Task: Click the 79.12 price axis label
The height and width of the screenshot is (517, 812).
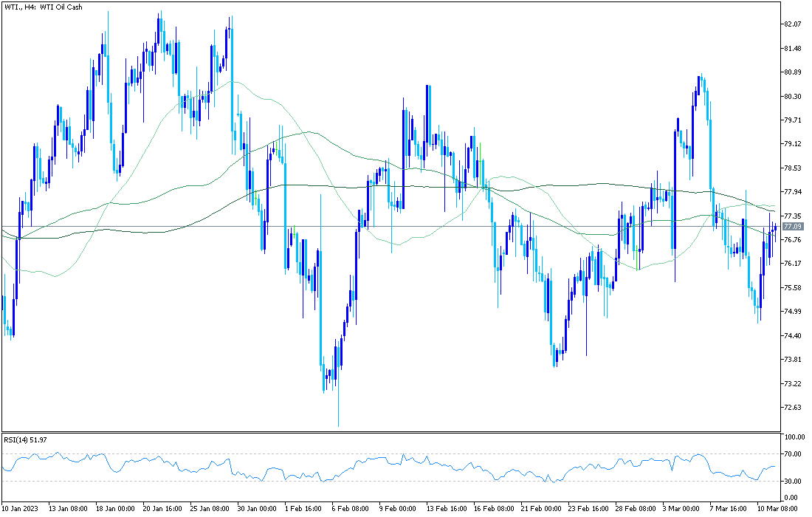Action: [793, 144]
